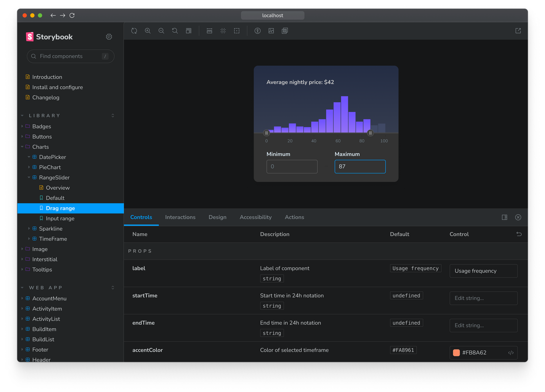Image resolution: width=545 pixels, height=392 pixels.
Task: Collapse the Charts folder
Action: (40, 147)
